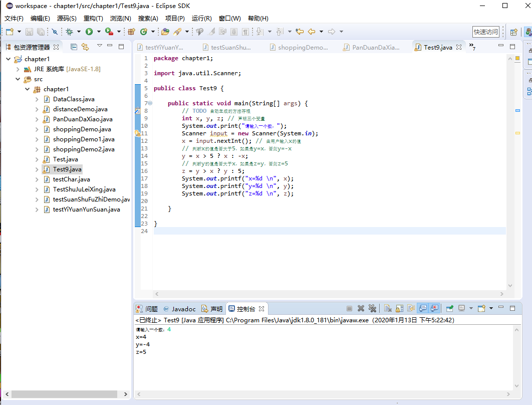Click Next Annotation icon
532x405 pixels.
(259, 32)
